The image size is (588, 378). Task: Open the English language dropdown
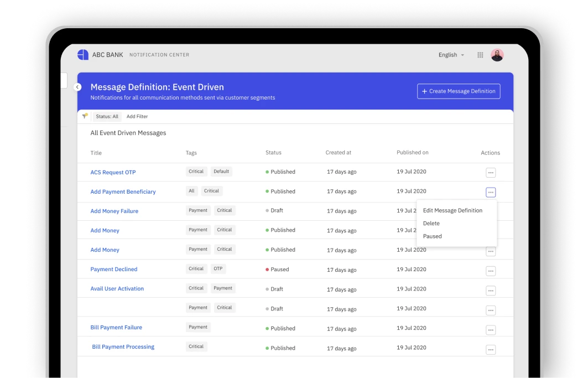pyautogui.click(x=451, y=55)
